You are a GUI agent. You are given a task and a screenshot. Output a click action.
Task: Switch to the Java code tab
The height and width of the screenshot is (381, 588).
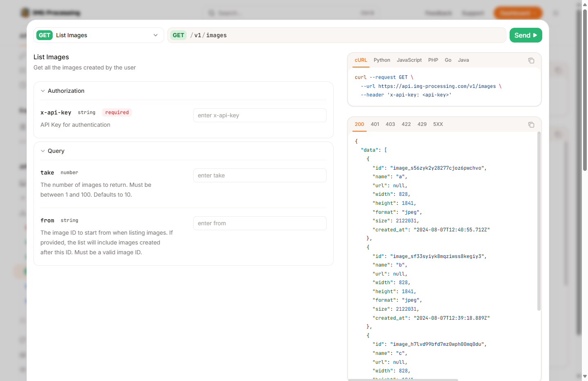463,60
